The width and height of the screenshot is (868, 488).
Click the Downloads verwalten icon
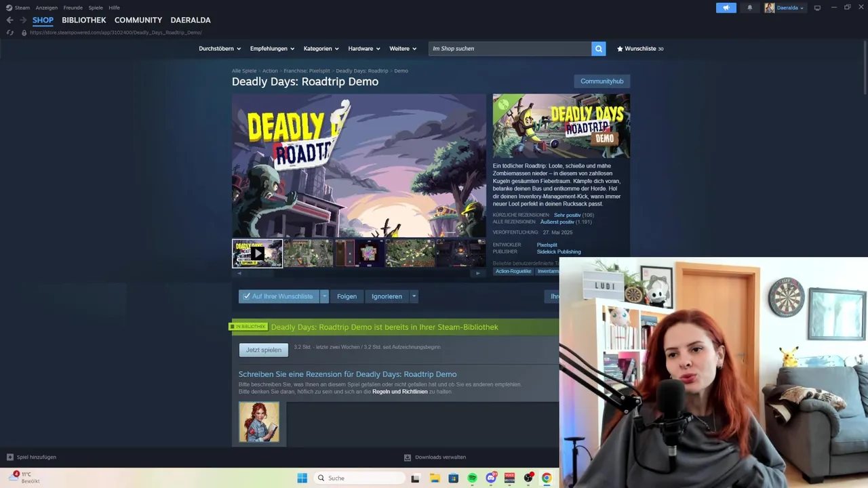408,457
